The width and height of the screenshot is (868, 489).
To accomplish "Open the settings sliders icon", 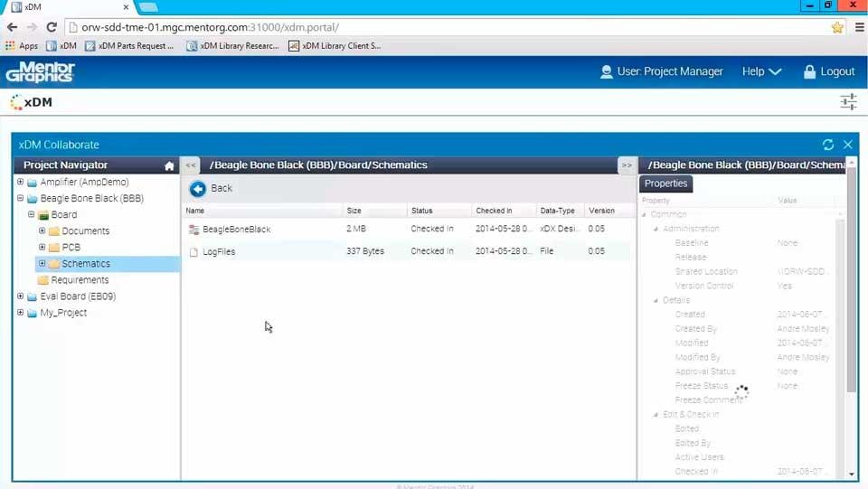I will point(848,102).
